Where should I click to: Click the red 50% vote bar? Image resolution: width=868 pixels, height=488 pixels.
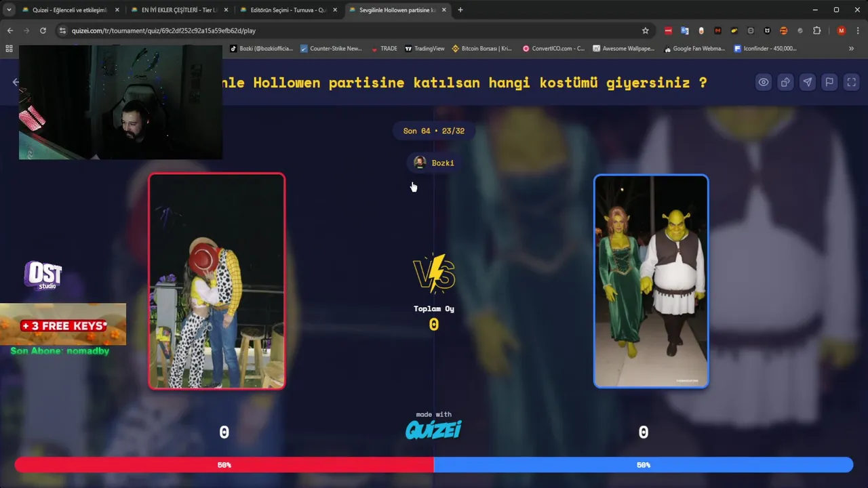coord(224,465)
